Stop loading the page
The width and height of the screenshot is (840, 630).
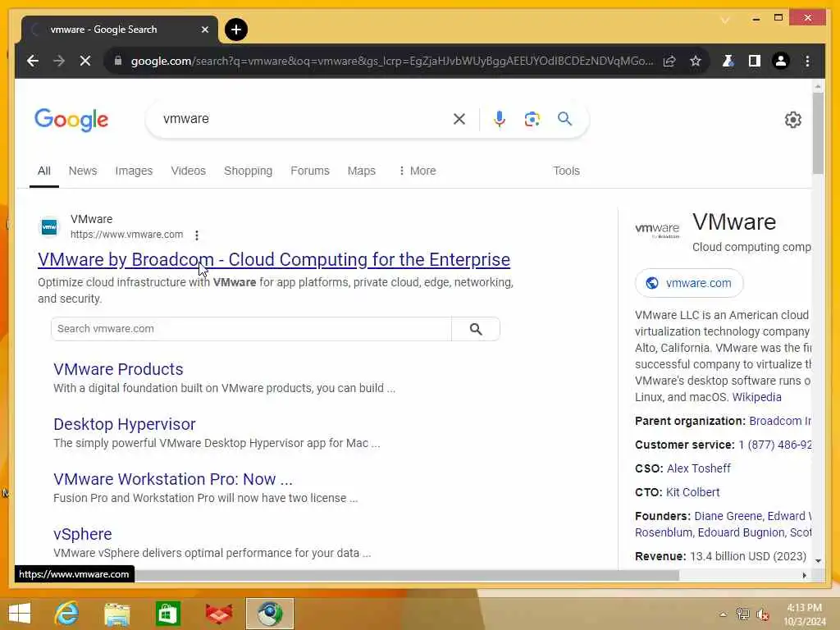tap(85, 61)
